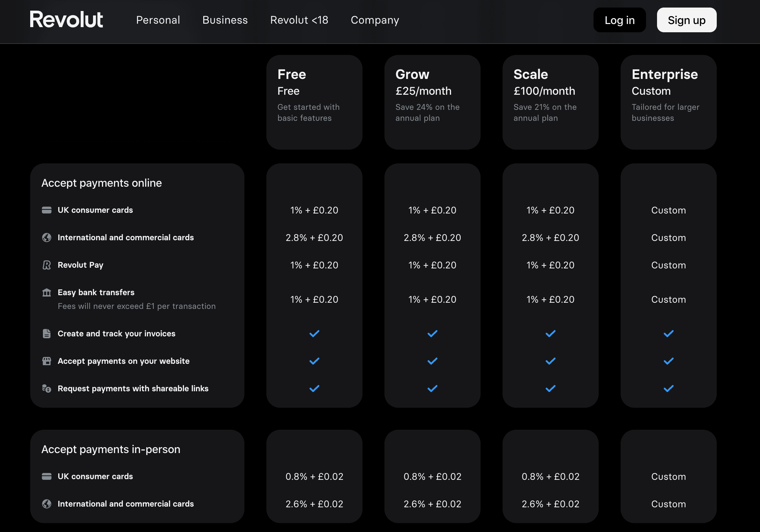
Task: Click the Enterprise Custom pricing cell
Action: [x=669, y=210]
